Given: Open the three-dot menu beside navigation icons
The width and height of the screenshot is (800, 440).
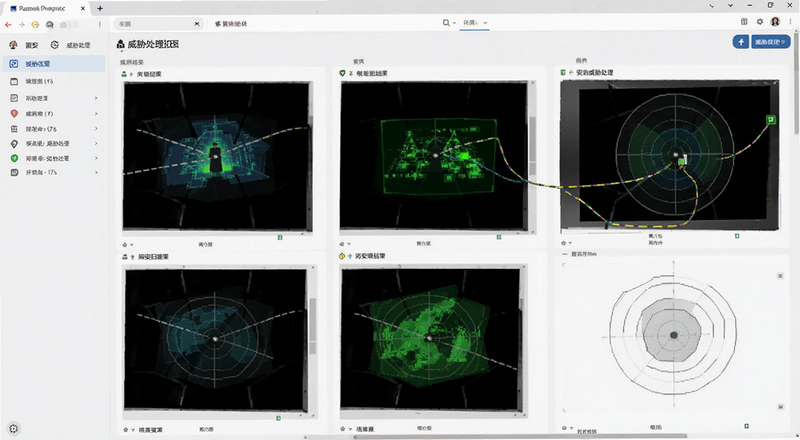Looking at the screenshot, I should [x=99, y=24].
